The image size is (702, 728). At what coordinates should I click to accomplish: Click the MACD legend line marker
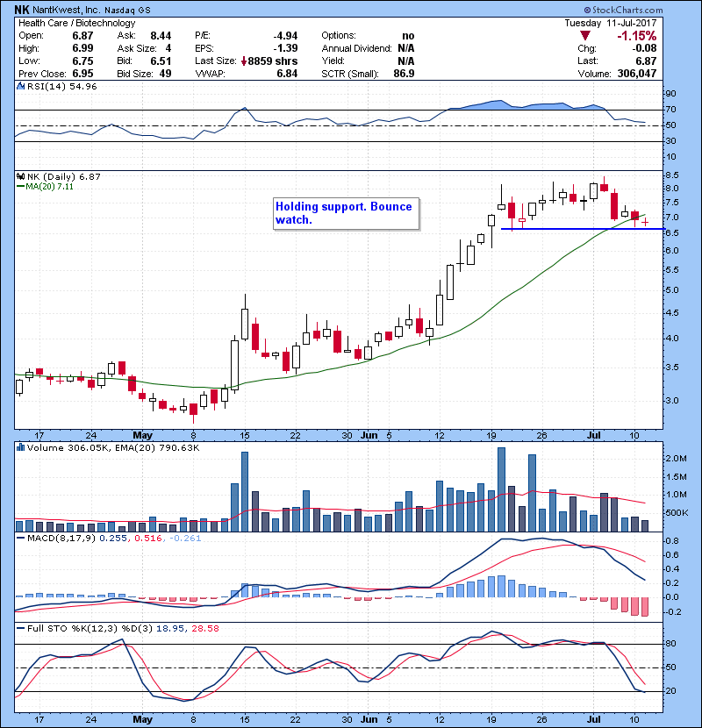pyautogui.click(x=20, y=539)
